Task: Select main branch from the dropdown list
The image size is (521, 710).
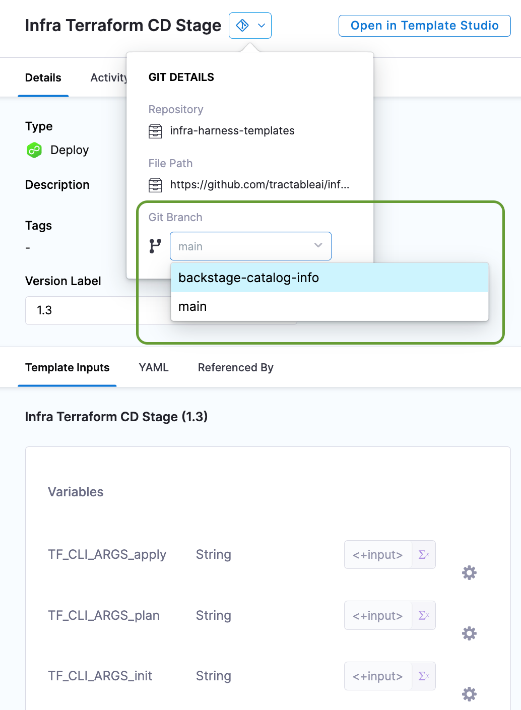Action: click(330, 307)
